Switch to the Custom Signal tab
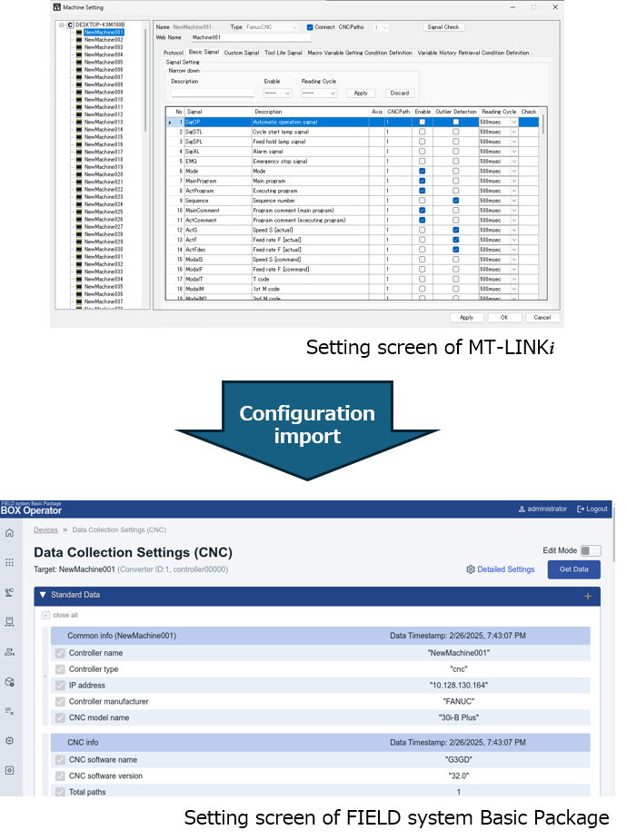 tap(241, 53)
